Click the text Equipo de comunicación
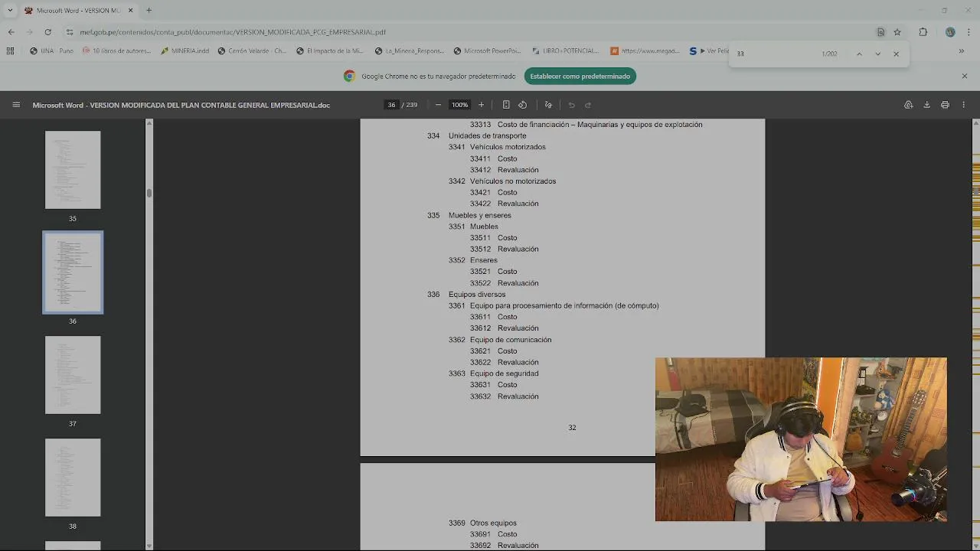This screenshot has width=980, height=551. pos(511,340)
